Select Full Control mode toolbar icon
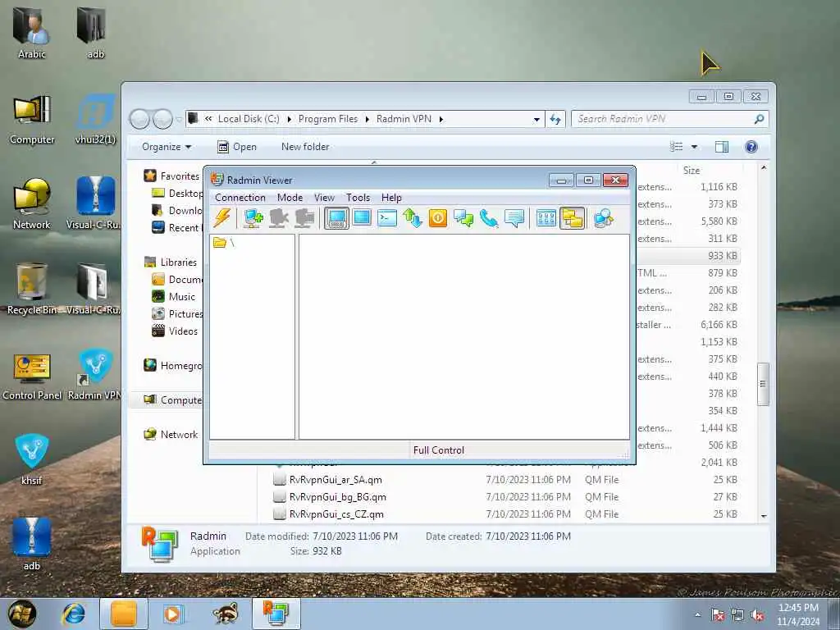 click(x=336, y=218)
